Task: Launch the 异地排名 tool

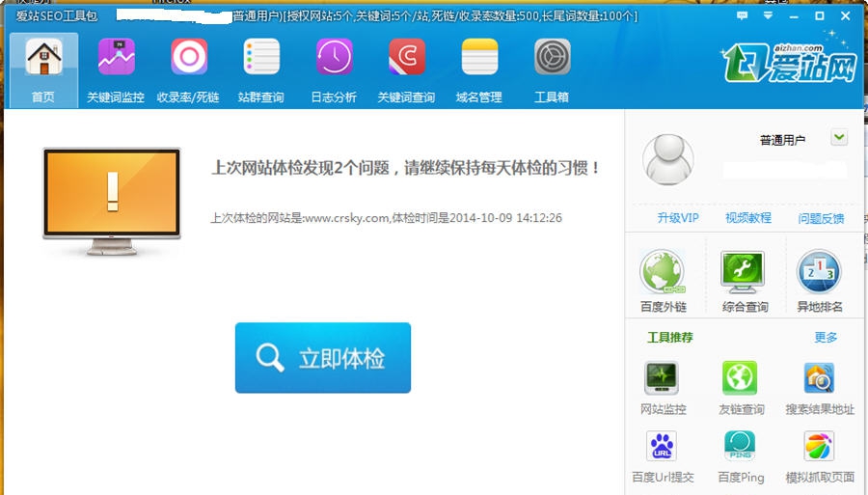Action: [819, 282]
